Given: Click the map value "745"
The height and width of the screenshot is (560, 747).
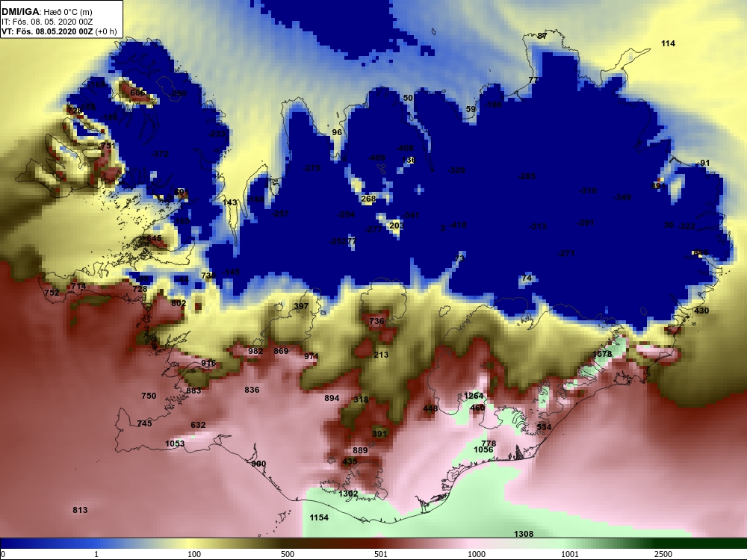Looking at the screenshot, I should [144, 423].
